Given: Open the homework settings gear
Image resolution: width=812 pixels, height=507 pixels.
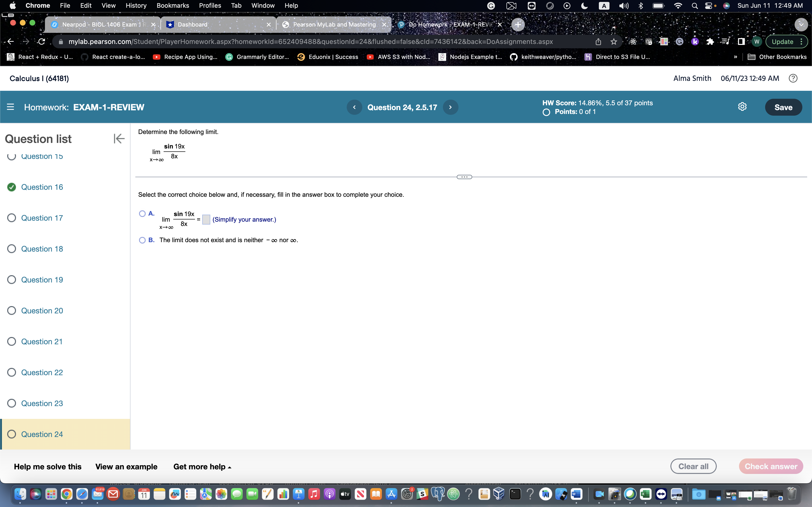Looking at the screenshot, I should 742,107.
